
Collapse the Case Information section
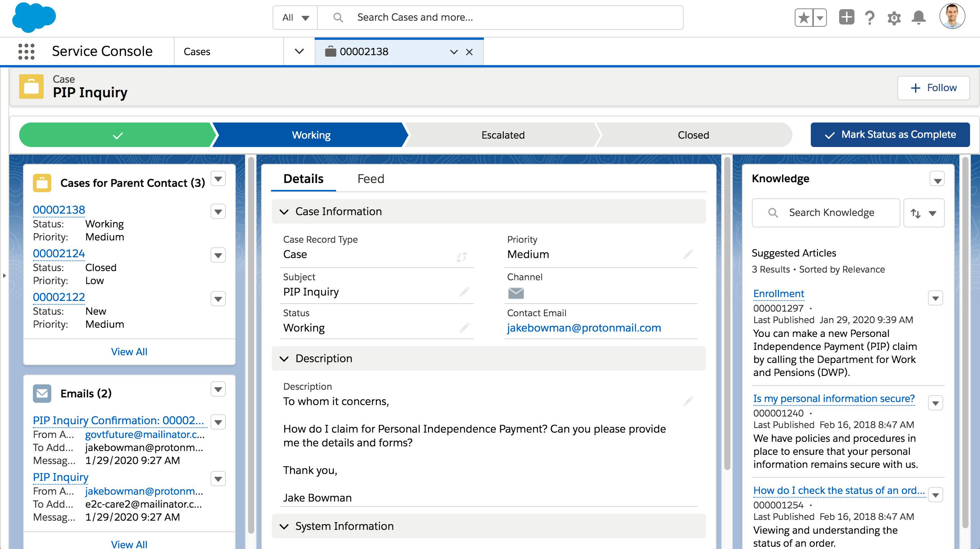point(284,212)
